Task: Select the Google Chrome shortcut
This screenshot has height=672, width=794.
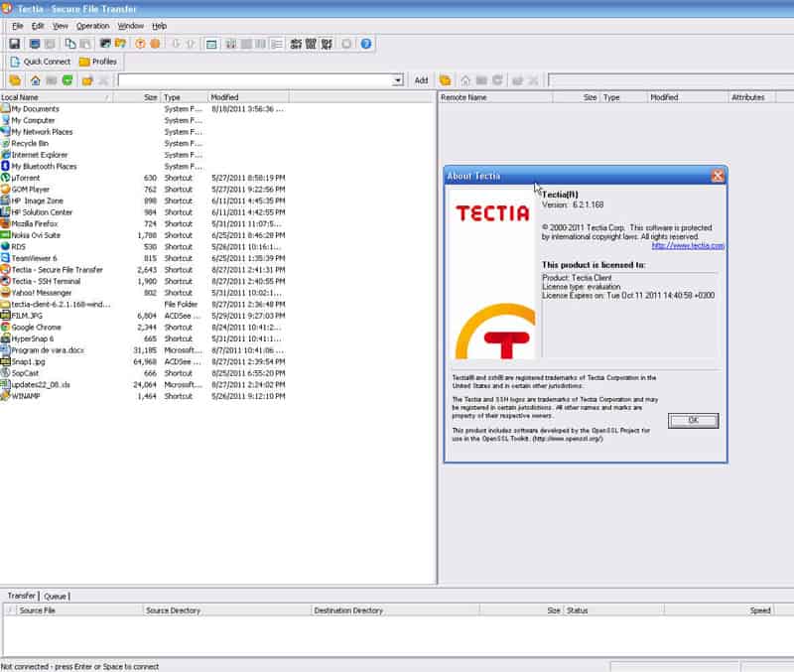Action: (36, 328)
